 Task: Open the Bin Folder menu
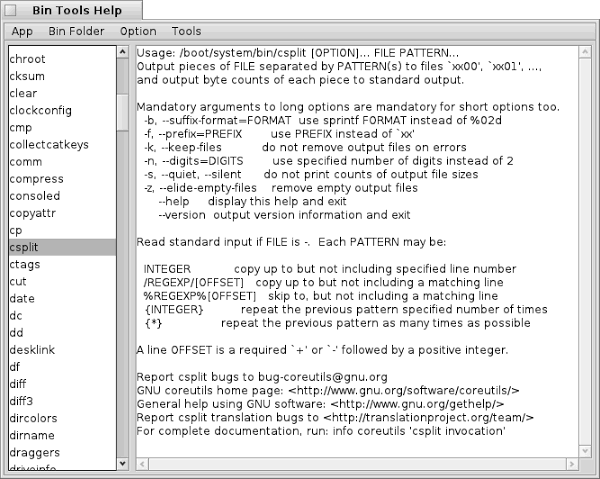(76, 31)
